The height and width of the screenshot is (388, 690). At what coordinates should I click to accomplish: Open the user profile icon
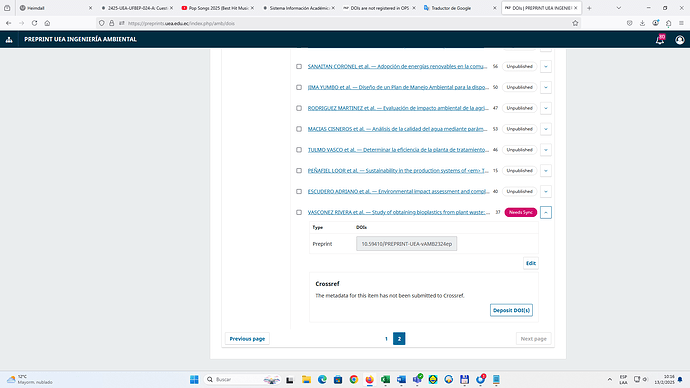(x=680, y=40)
